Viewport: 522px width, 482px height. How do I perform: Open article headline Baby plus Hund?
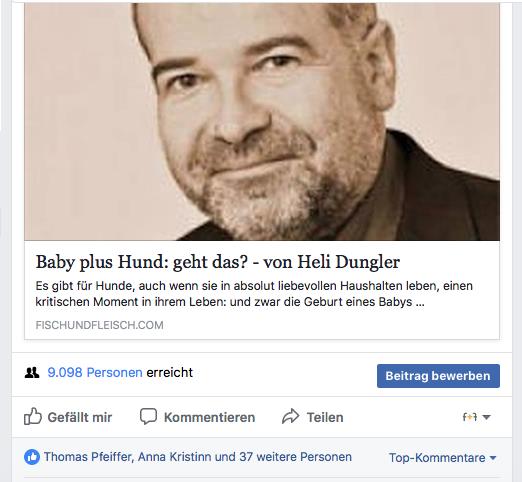218,262
